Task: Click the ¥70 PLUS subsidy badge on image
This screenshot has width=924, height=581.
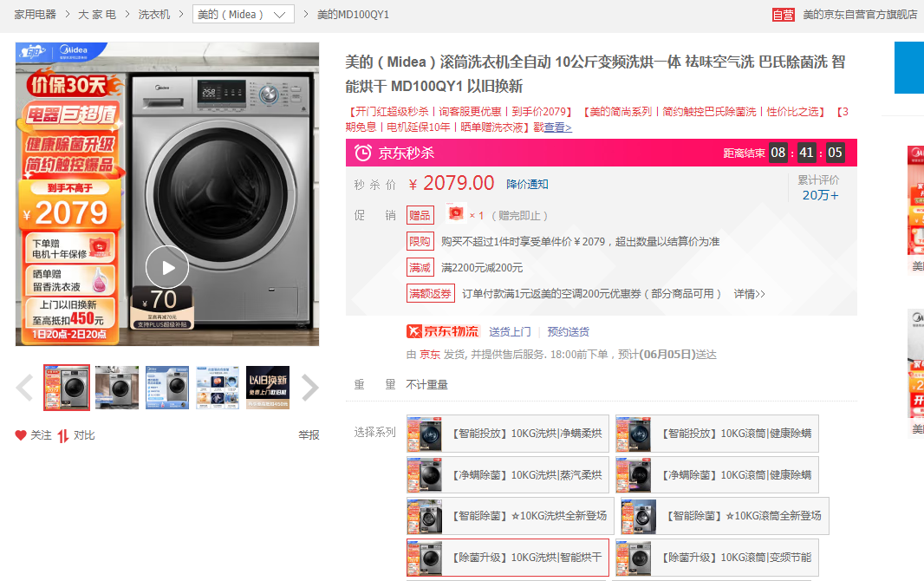Action: click(162, 307)
